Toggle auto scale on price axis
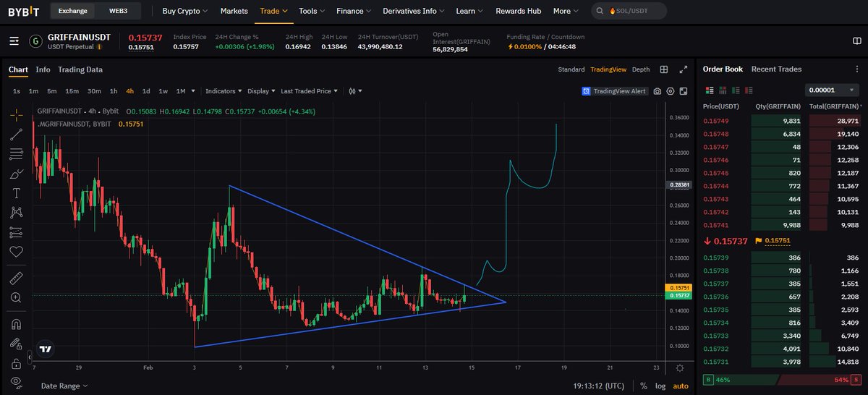The width and height of the screenshot is (868, 395). coord(681,386)
